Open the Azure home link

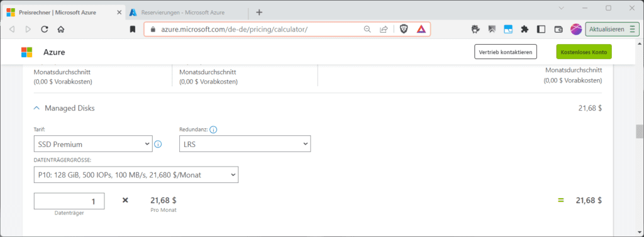pos(54,52)
